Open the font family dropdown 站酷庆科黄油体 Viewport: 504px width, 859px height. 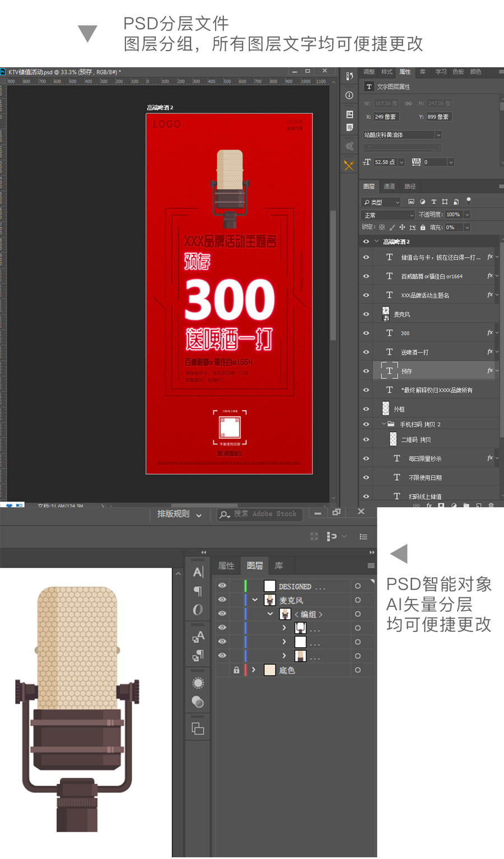tap(402, 135)
